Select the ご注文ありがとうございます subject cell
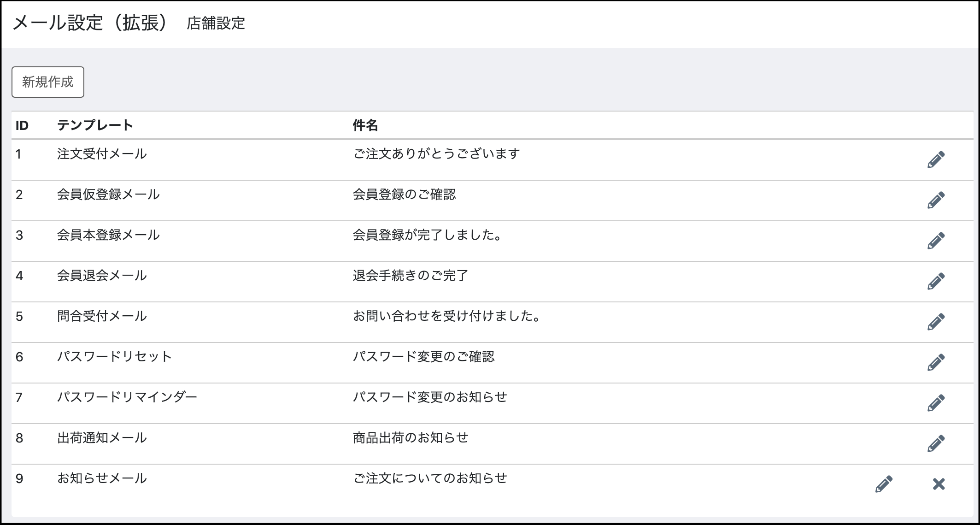 436,153
